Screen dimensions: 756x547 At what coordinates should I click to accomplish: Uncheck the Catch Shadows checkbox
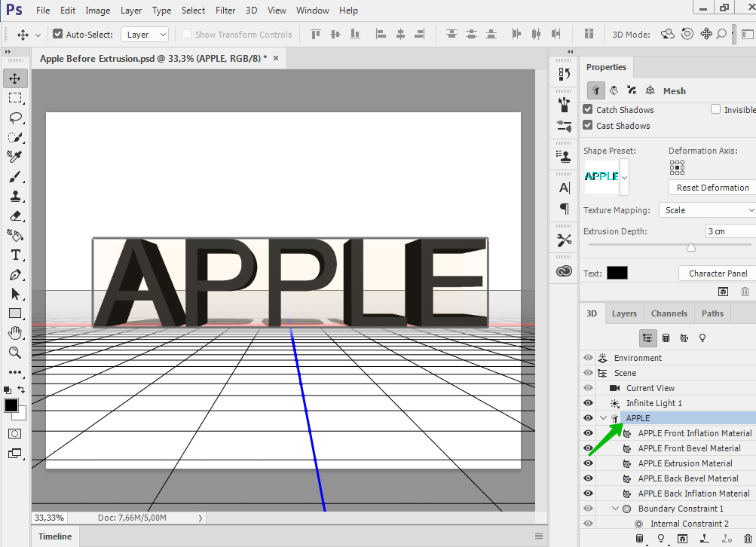pos(588,110)
